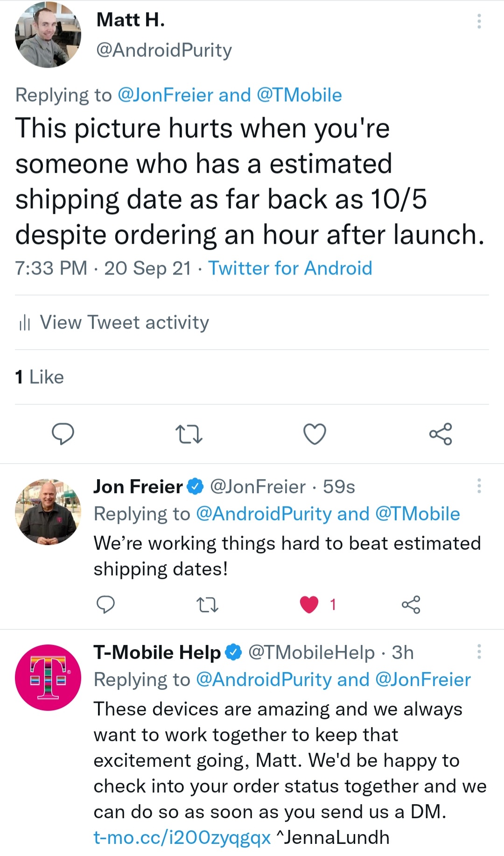Open Jon Freier's profile avatar
The height and width of the screenshot is (856, 504).
[48, 512]
